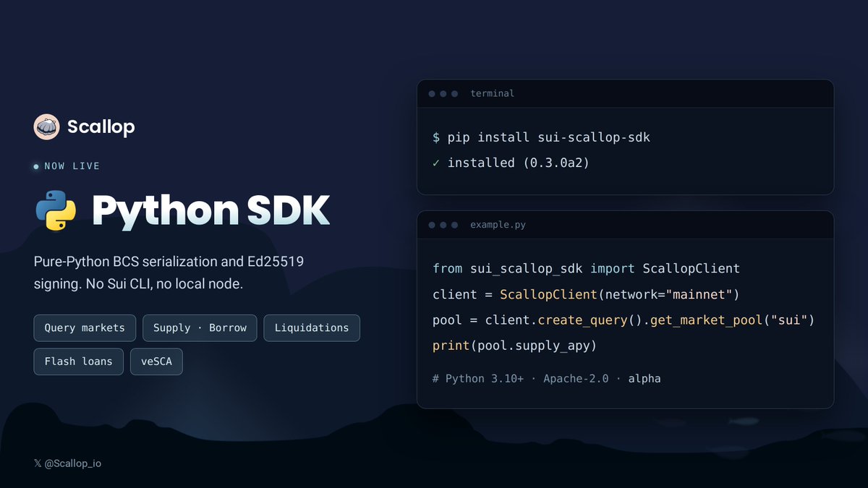The height and width of the screenshot is (488, 868).
Task: Open the @Scallop_io handle
Action: [72, 463]
